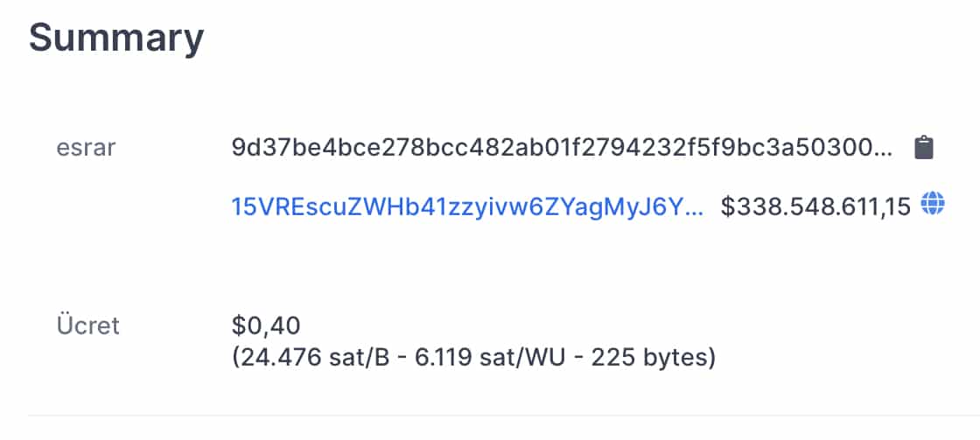Copy the transaction hash with clipboard icon
The width and height of the screenshot is (980, 440).
click(923, 148)
